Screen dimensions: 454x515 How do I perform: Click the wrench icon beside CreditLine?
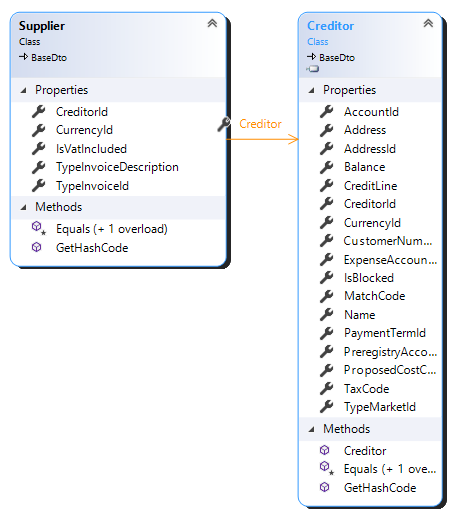point(327,186)
